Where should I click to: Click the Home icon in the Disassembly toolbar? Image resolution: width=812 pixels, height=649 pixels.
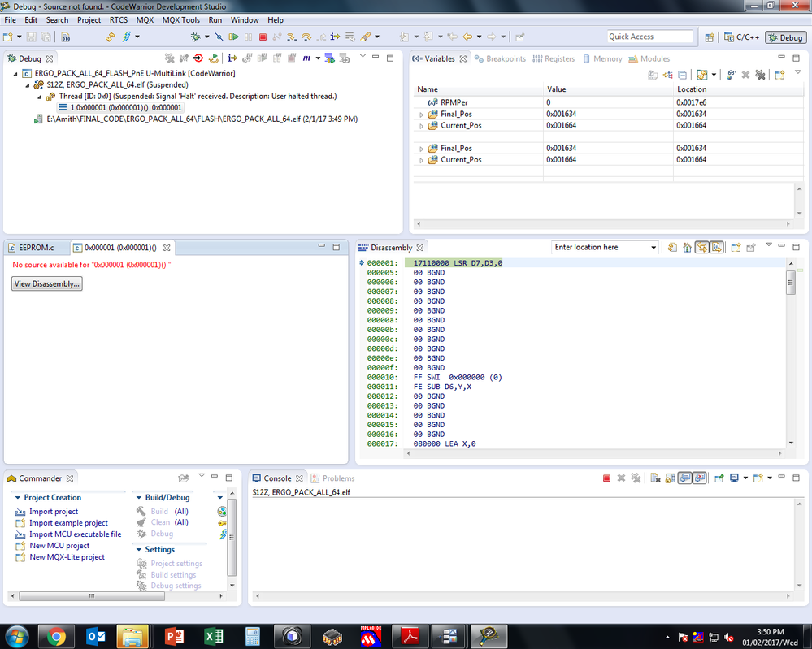(x=687, y=248)
